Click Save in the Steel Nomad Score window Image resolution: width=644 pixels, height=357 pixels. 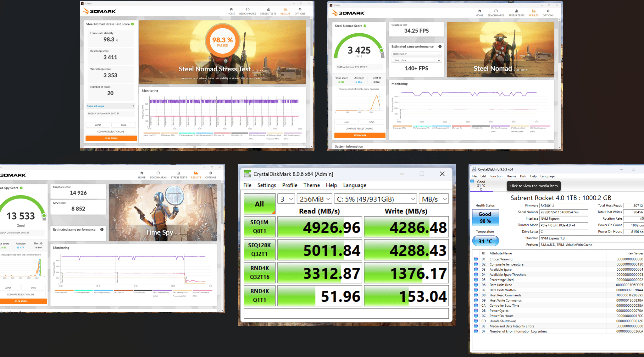coord(372,122)
